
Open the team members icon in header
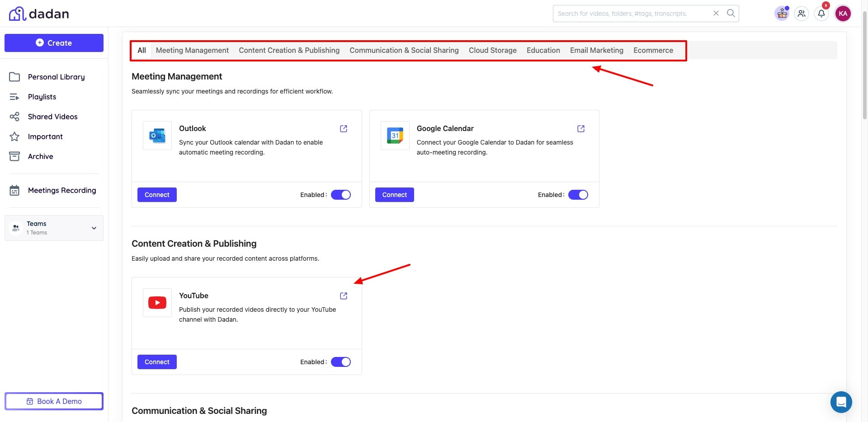pos(802,14)
